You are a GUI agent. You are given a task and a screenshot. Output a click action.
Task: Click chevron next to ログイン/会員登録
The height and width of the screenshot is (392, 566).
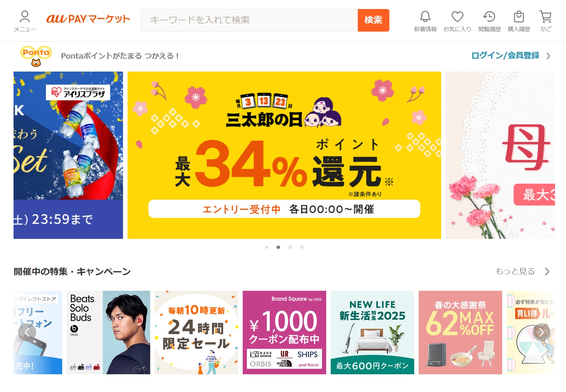pos(548,56)
